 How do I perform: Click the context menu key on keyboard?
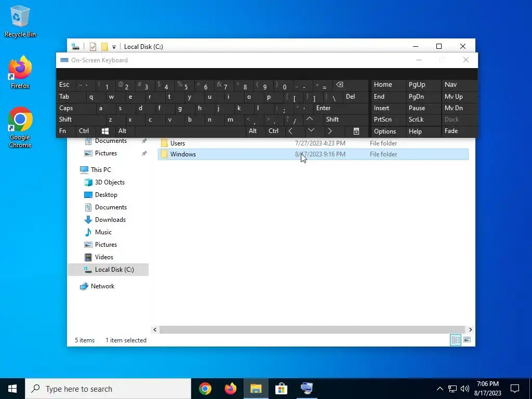[x=356, y=131]
